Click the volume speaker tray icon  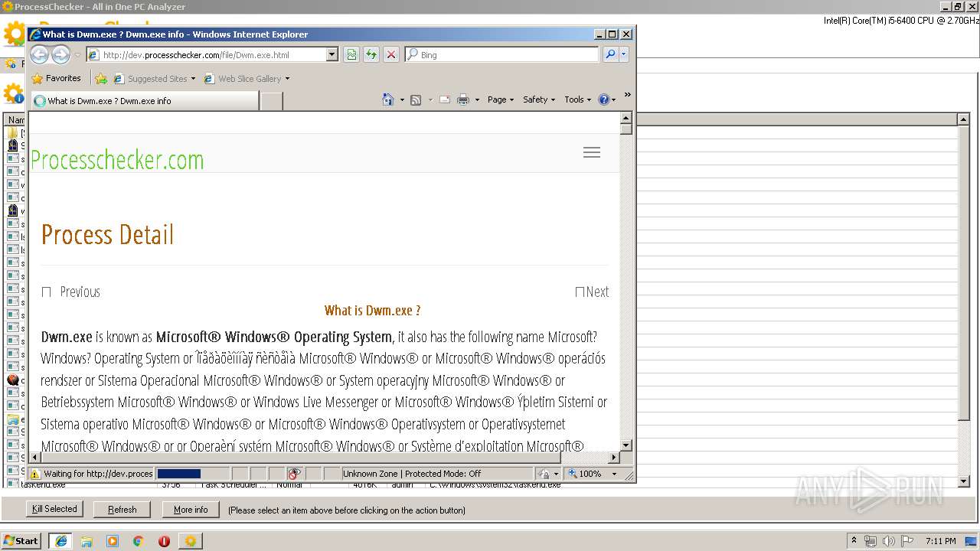(888, 541)
